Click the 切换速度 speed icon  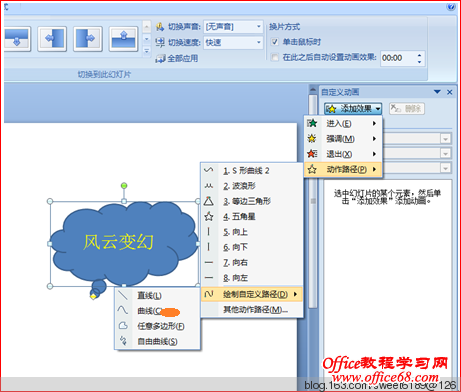click(160, 42)
